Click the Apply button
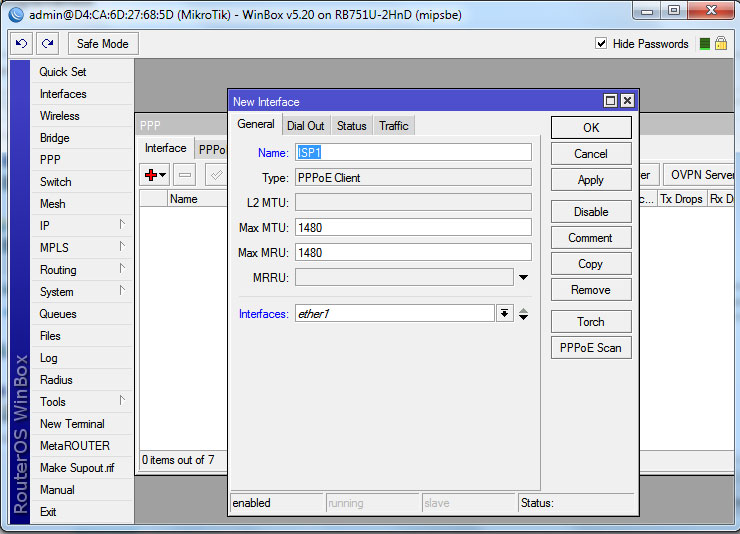Viewport: 740px width, 534px height. [x=591, y=180]
